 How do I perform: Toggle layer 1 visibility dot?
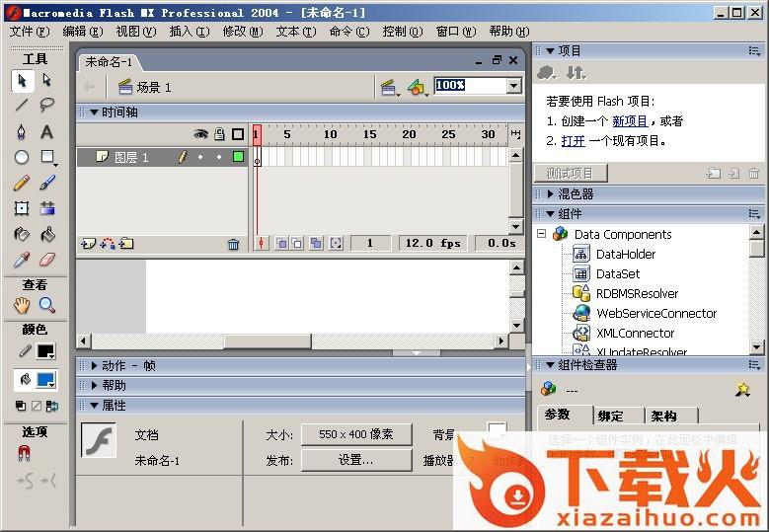pos(200,157)
